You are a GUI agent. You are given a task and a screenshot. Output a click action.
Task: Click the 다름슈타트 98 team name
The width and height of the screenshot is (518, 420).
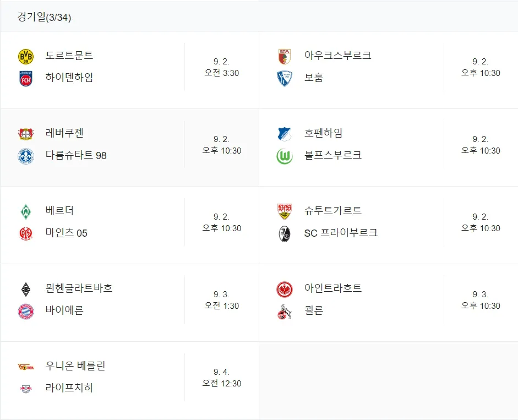[76, 155]
